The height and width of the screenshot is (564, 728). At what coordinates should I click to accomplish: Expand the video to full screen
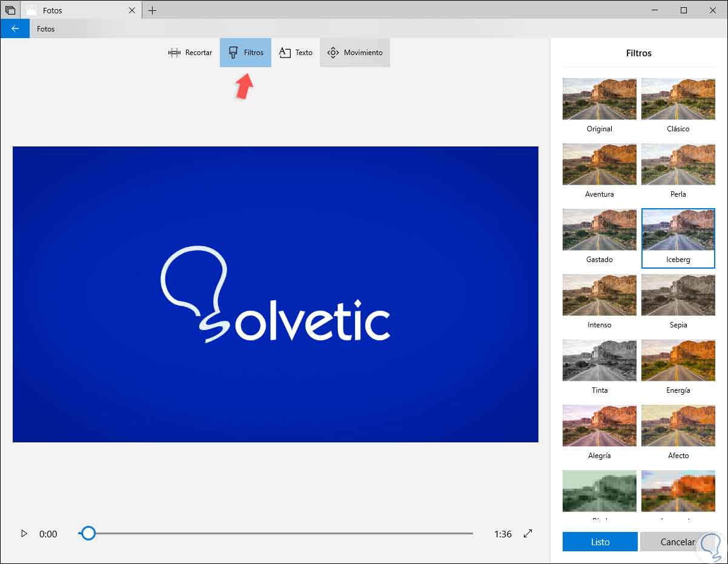pyautogui.click(x=528, y=533)
